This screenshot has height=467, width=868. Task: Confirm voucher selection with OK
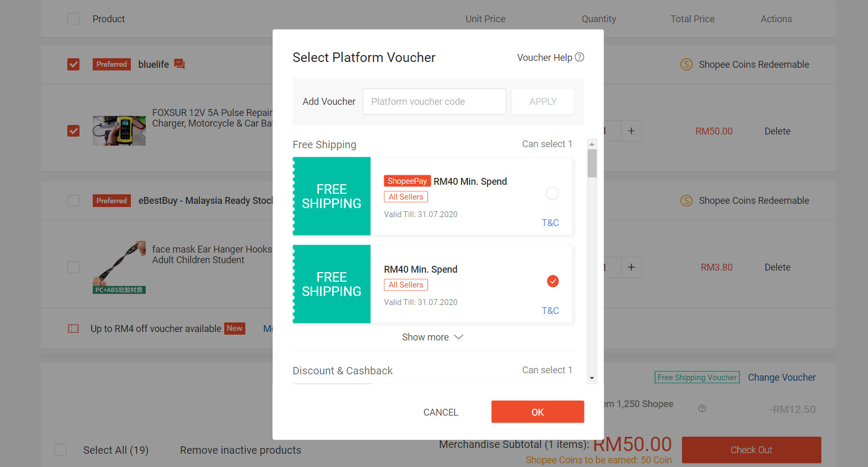[x=538, y=412]
